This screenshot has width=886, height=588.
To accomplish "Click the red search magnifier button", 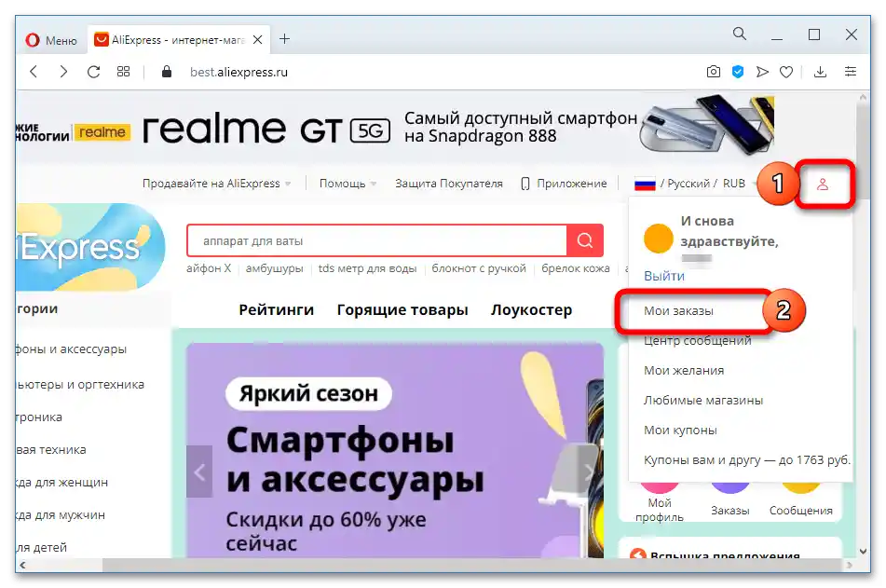I will pyautogui.click(x=585, y=240).
